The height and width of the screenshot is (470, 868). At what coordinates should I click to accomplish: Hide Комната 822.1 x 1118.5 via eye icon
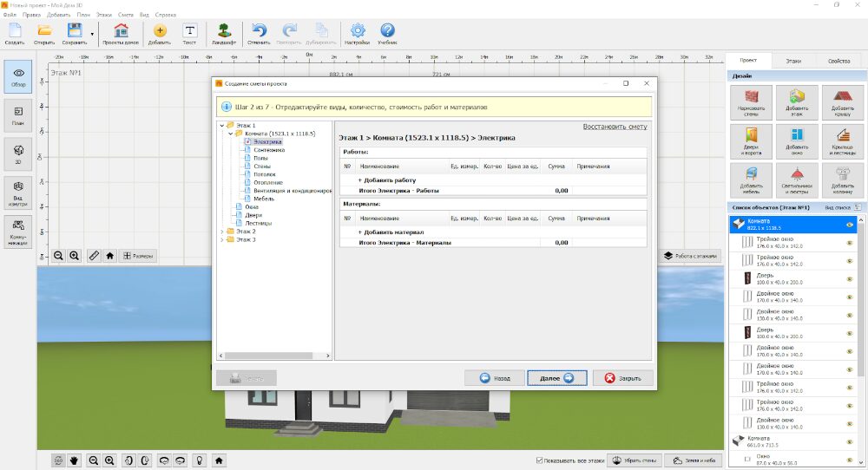point(850,225)
